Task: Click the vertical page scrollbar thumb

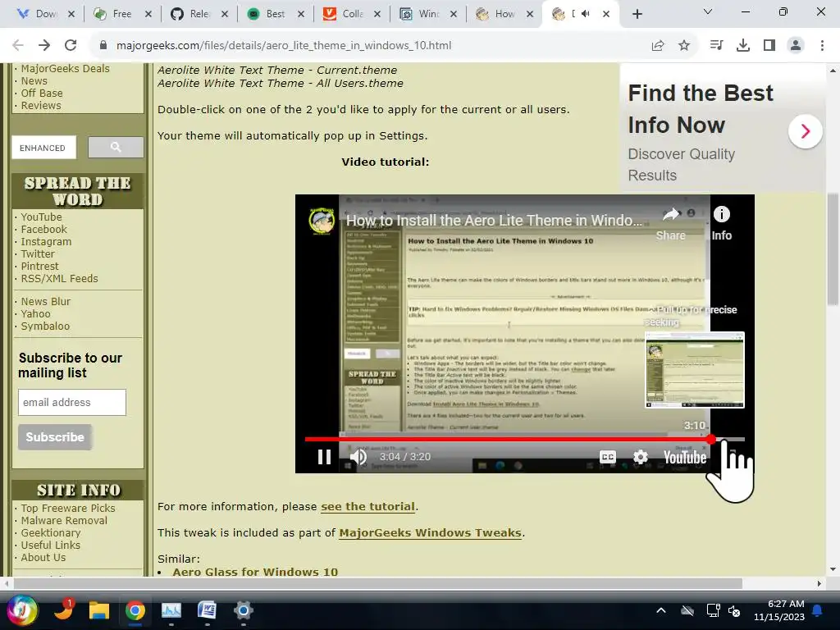Action: pos(833,249)
